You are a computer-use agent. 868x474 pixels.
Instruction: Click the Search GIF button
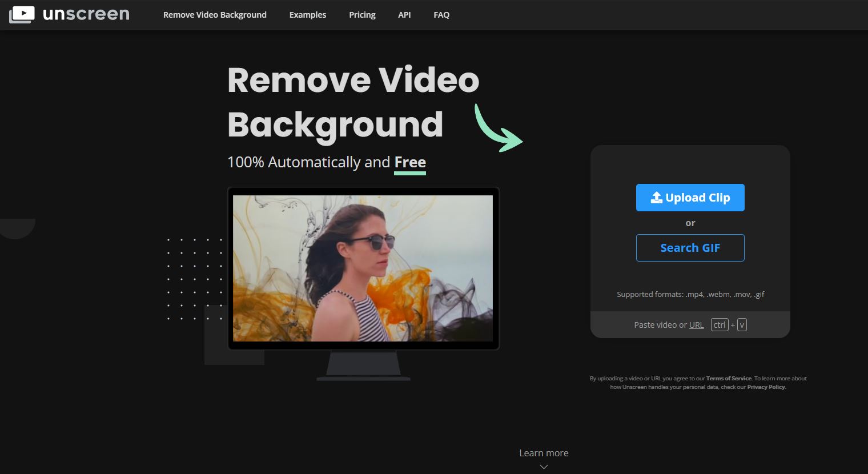coord(690,248)
